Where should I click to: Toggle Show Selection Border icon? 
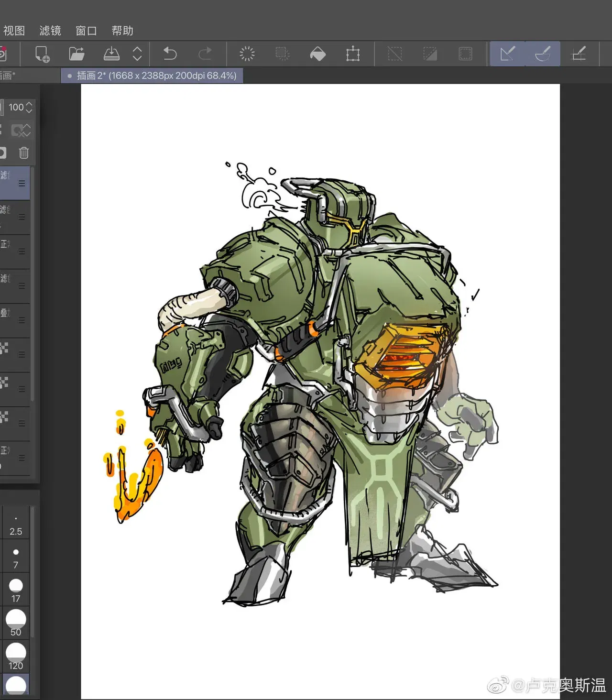(x=465, y=54)
